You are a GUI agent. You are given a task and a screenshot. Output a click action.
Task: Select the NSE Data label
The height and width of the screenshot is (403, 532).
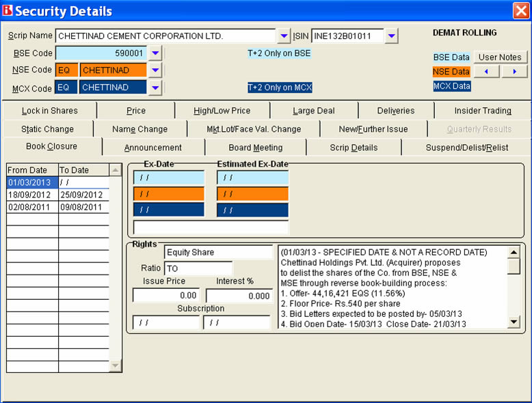click(x=451, y=72)
